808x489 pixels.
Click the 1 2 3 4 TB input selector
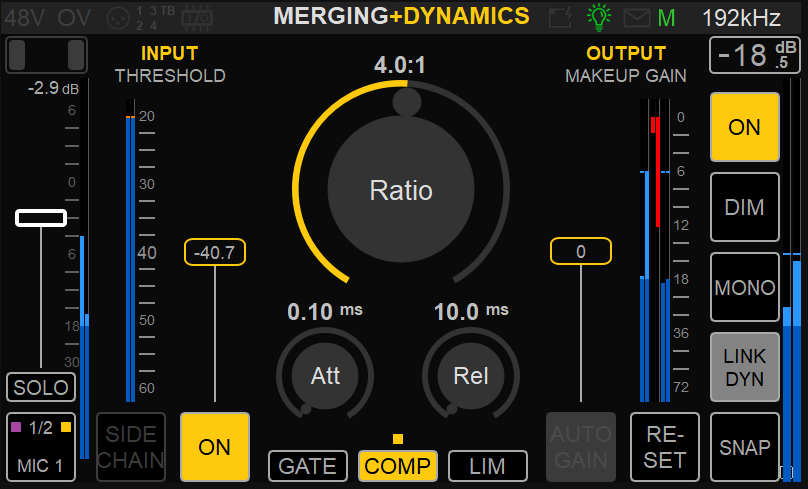[155, 18]
